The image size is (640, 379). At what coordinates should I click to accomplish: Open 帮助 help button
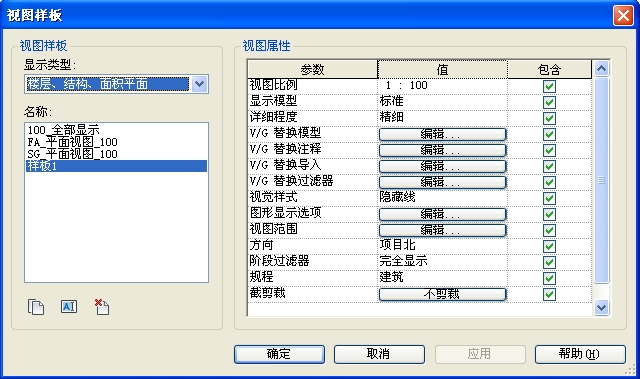(x=580, y=354)
